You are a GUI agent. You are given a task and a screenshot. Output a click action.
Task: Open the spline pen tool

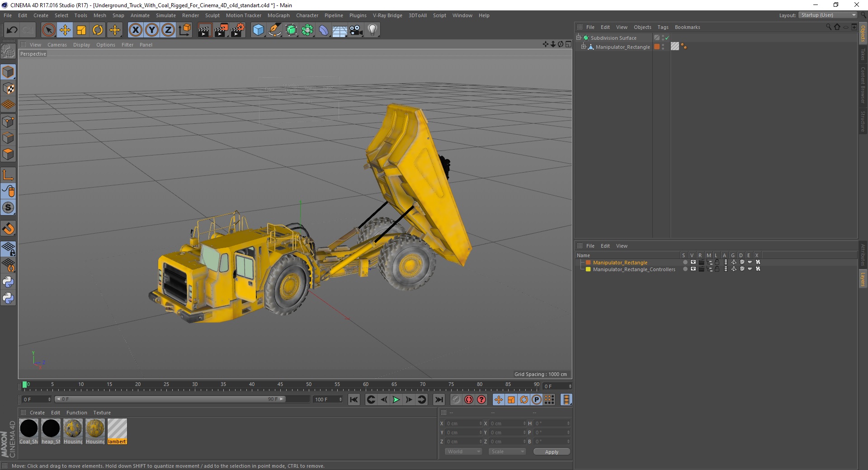(274, 30)
